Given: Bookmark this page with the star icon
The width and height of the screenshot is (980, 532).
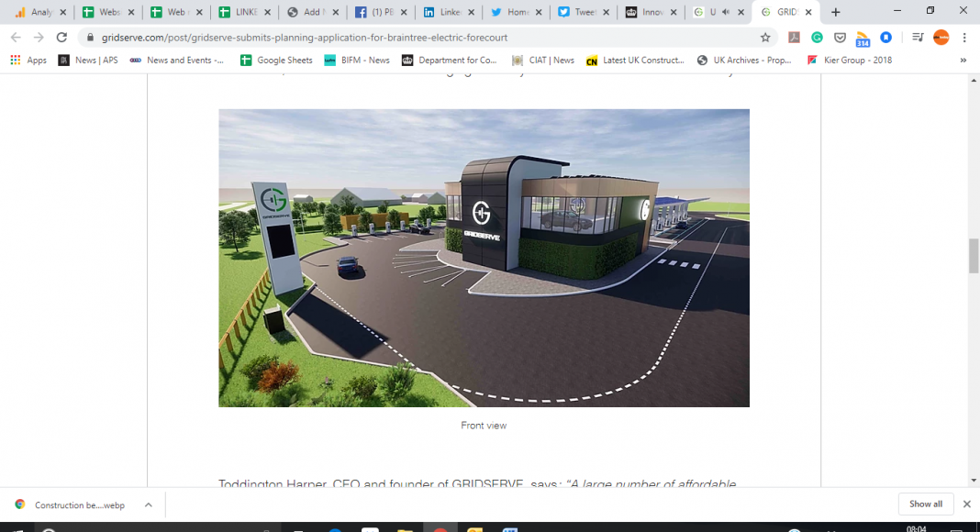Looking at the screenshot, I should 765,38.
